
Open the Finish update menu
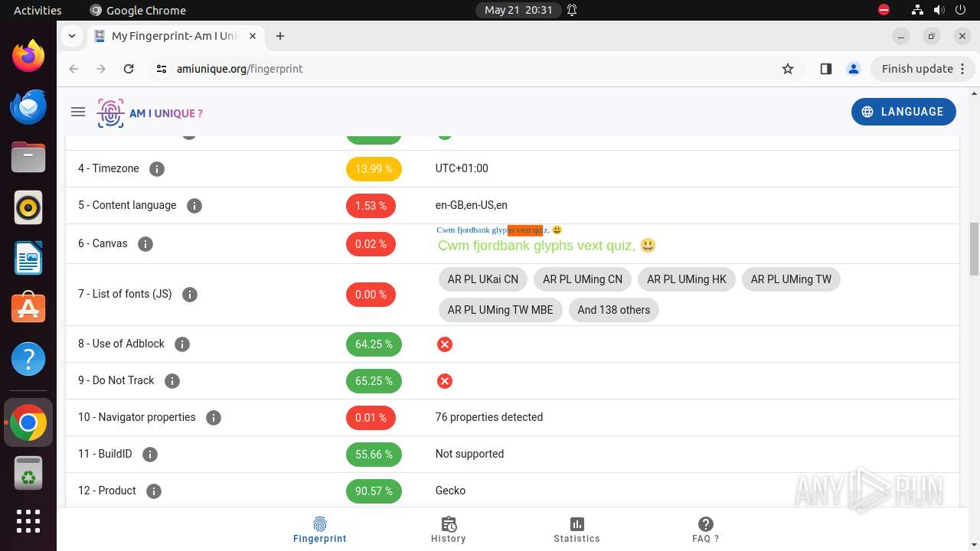tap(923, 69)
